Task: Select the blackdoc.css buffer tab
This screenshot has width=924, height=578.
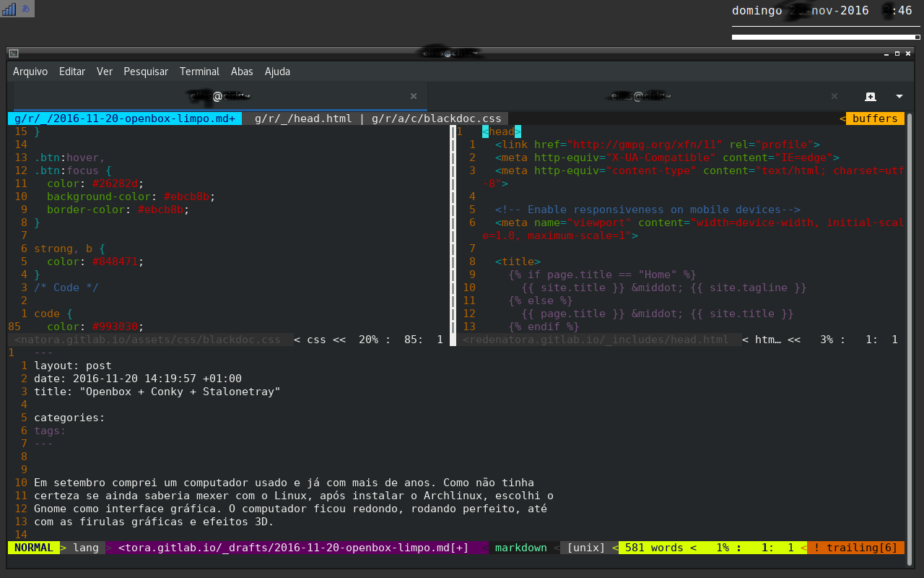Action: point(437,118)
